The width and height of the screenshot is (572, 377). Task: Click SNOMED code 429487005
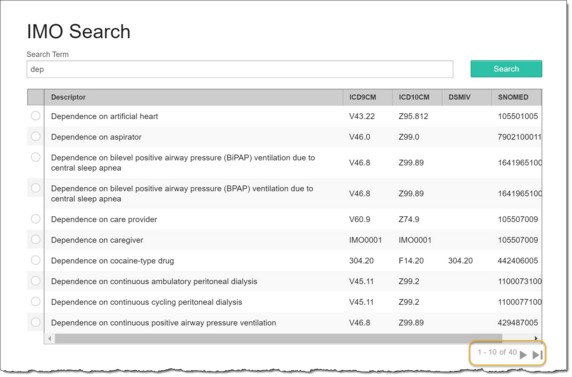coord(518,323)
